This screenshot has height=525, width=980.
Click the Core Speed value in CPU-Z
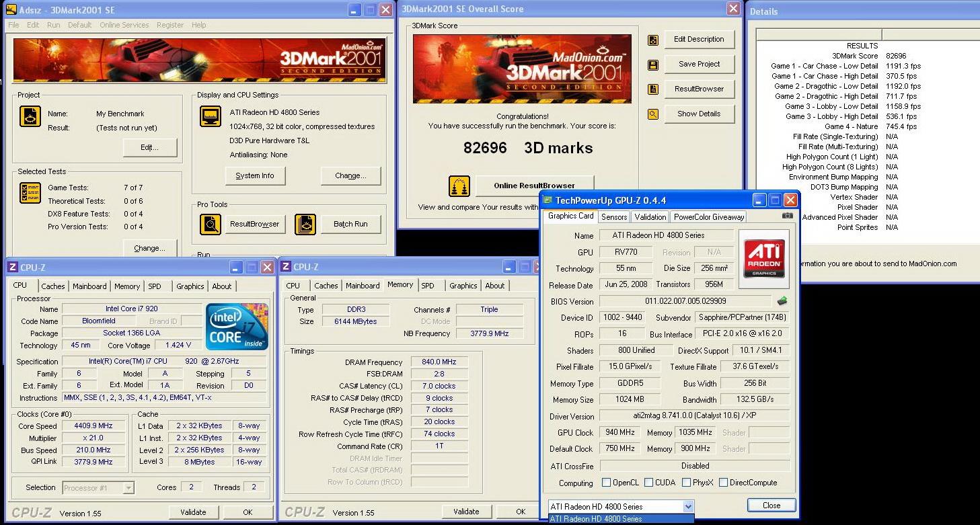tap(93, 426)
